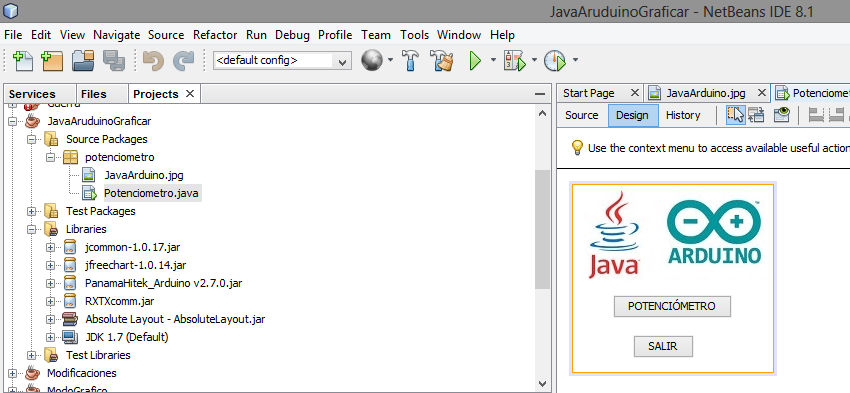Close the Start Page tab
The image size is (850, 393).
635,93
